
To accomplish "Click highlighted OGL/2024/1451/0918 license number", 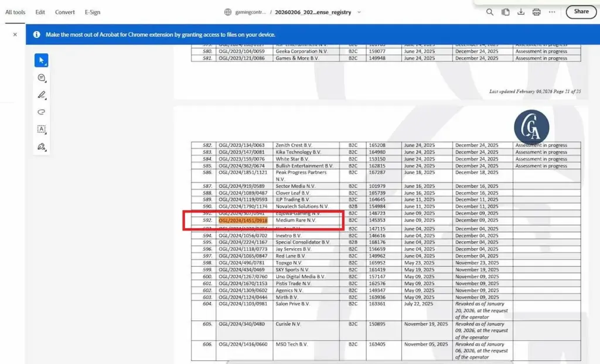I will [243, 220].
